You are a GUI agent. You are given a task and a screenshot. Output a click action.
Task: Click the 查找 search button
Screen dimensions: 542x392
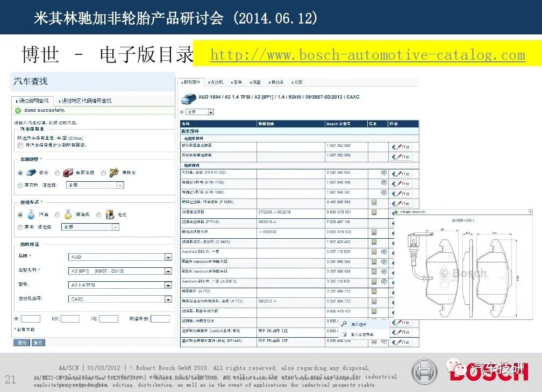point(22,343)
